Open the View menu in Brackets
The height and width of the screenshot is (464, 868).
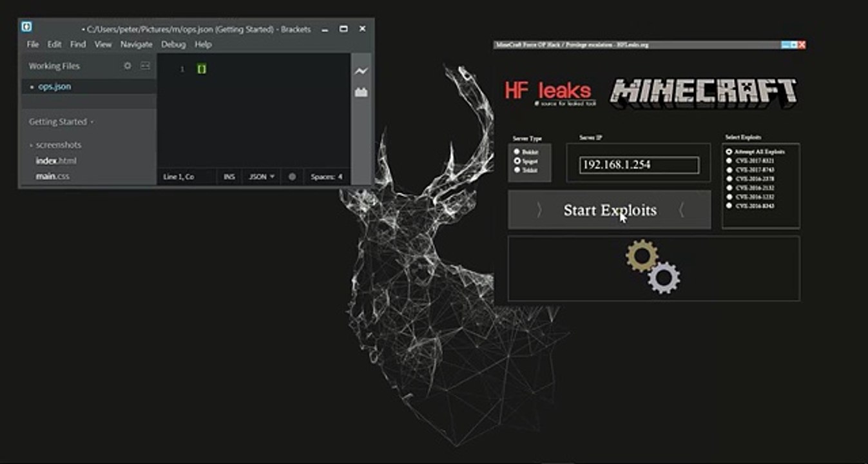pos(103,44)
